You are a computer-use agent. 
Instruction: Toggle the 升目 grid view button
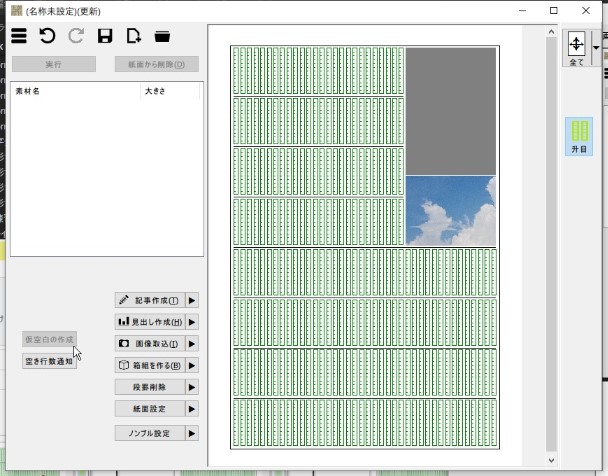[579, 136]
